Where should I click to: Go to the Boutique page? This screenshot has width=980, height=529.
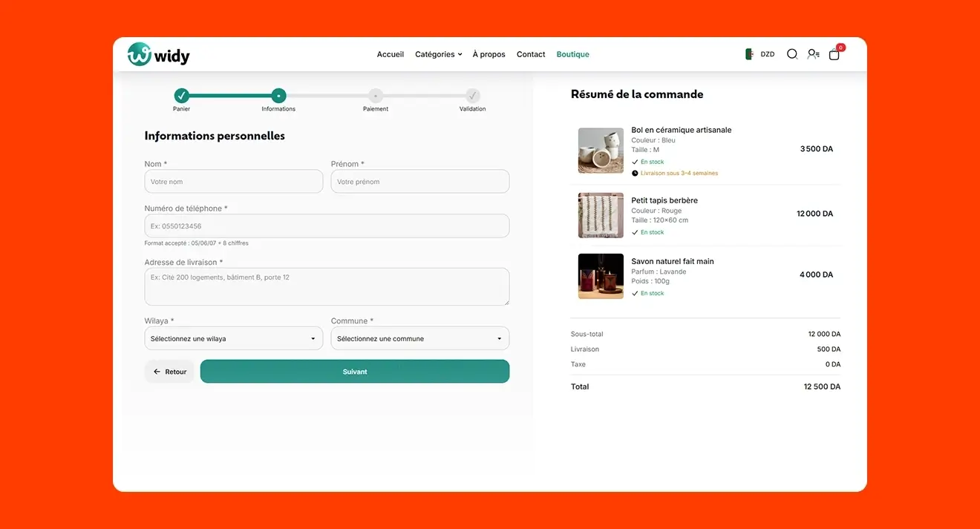(573, 54)
